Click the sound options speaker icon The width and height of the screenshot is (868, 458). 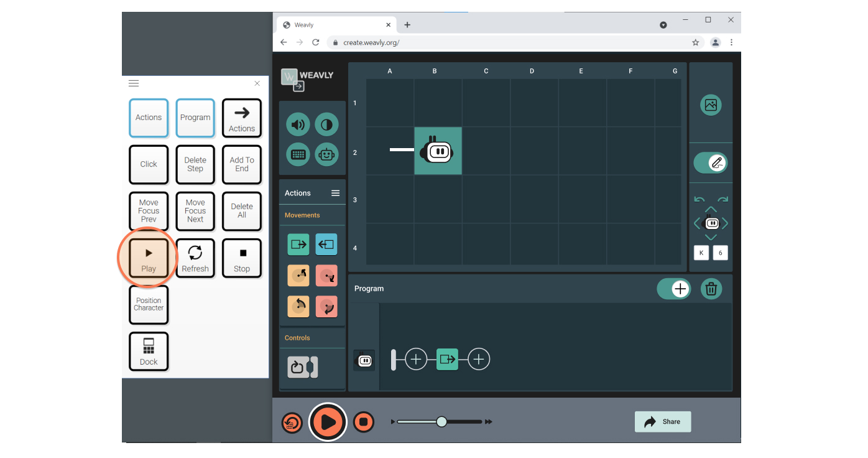pyautogui.click(x=298, y=124)
